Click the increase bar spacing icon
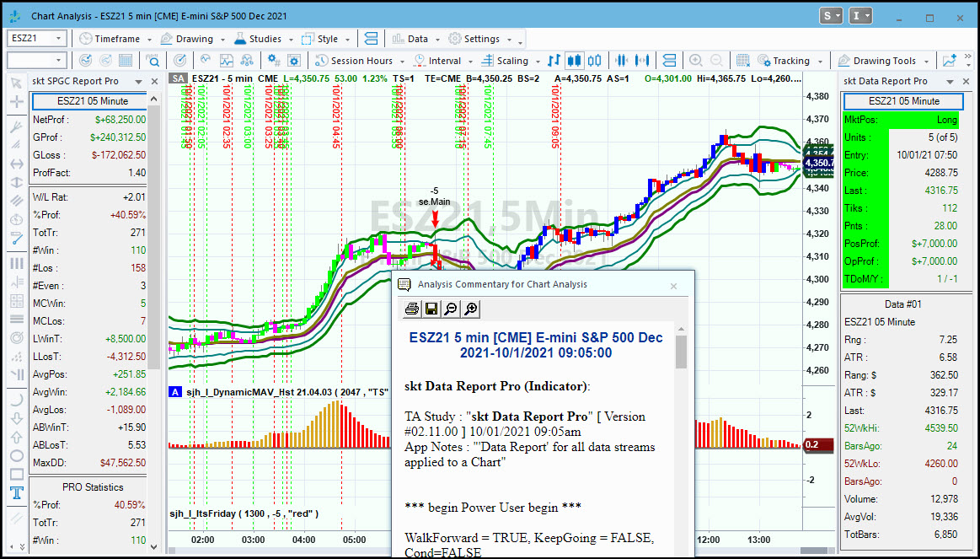980x559 pixels. (x=642, y=61)
